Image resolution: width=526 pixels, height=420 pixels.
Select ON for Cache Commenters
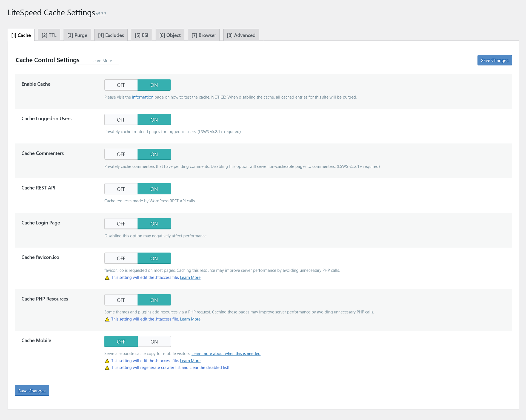pyautogui.click(x=154, y=154)
